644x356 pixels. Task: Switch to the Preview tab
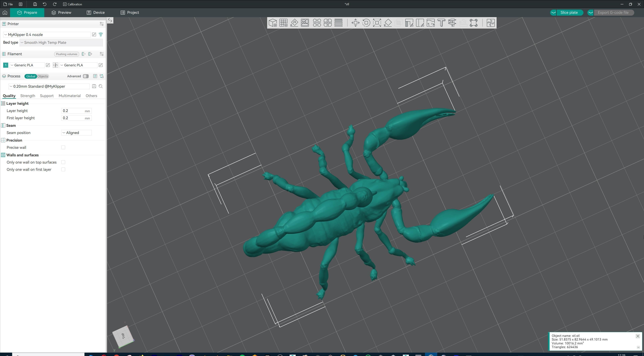tap(61, 13)
